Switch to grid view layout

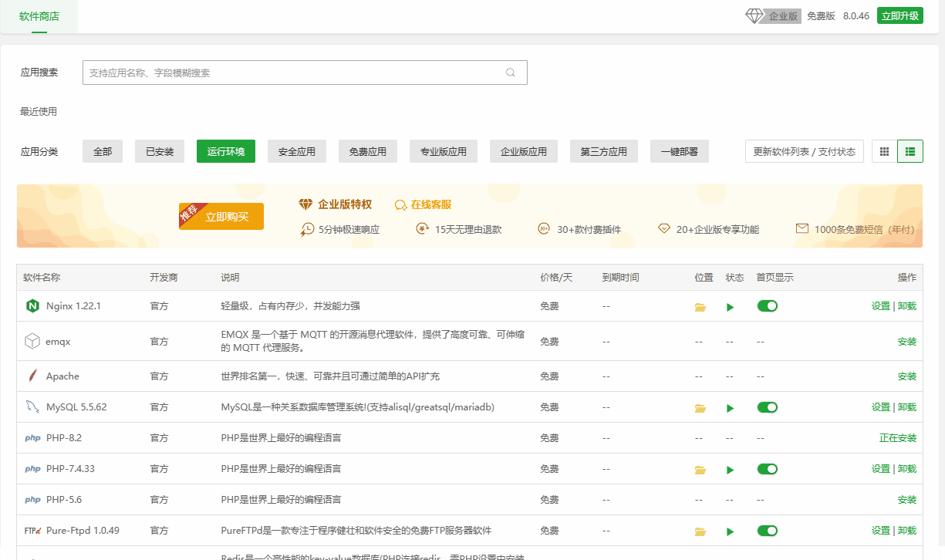[x=885, y=151]
